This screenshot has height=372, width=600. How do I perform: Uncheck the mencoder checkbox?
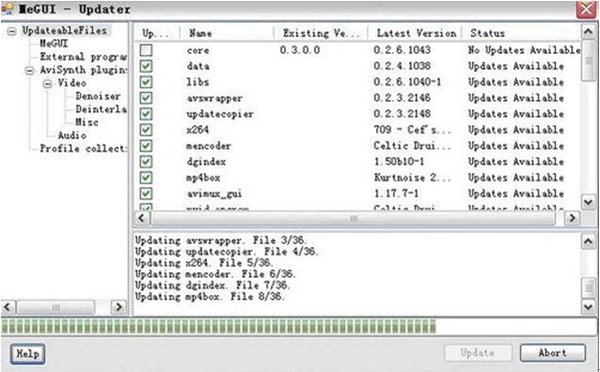[x=146, y=146]
